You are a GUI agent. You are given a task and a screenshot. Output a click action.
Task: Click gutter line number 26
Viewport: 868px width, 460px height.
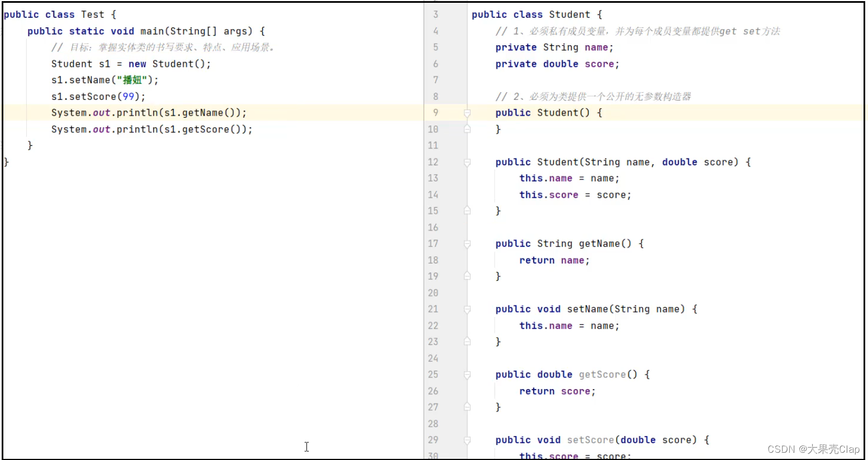(x=433, y=391)
